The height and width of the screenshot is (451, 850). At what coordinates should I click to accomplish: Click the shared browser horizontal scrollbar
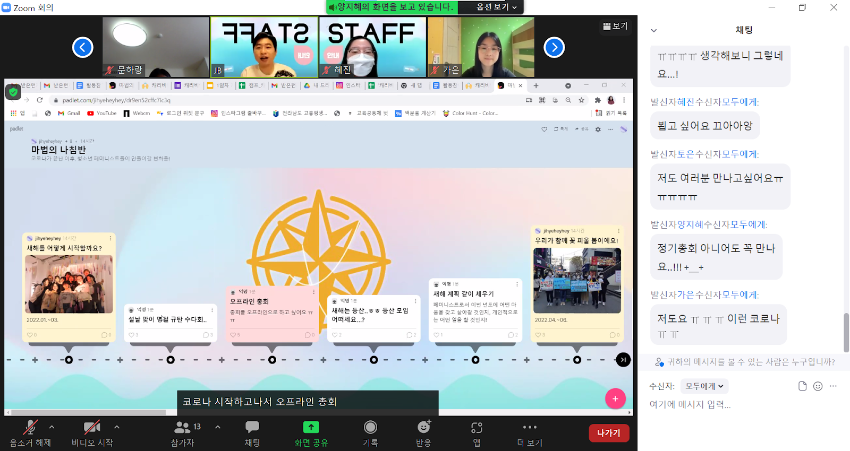[87, 413]
